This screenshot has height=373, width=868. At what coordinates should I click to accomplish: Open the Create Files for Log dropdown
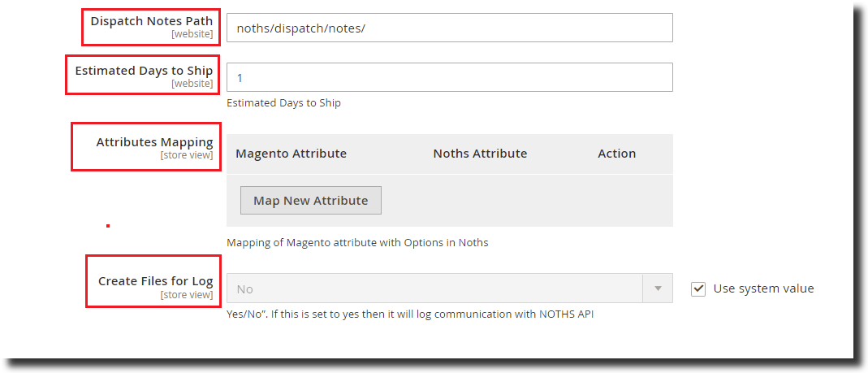click(x=434, y=288)
